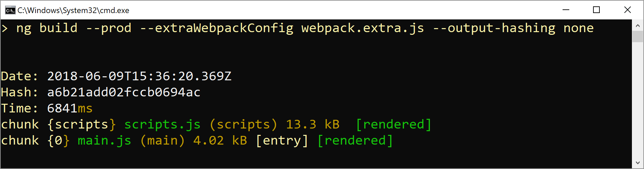Viewport: 644px width, 169px height.
Task: Close the command prompt window
Action: [x=628, y=10]
